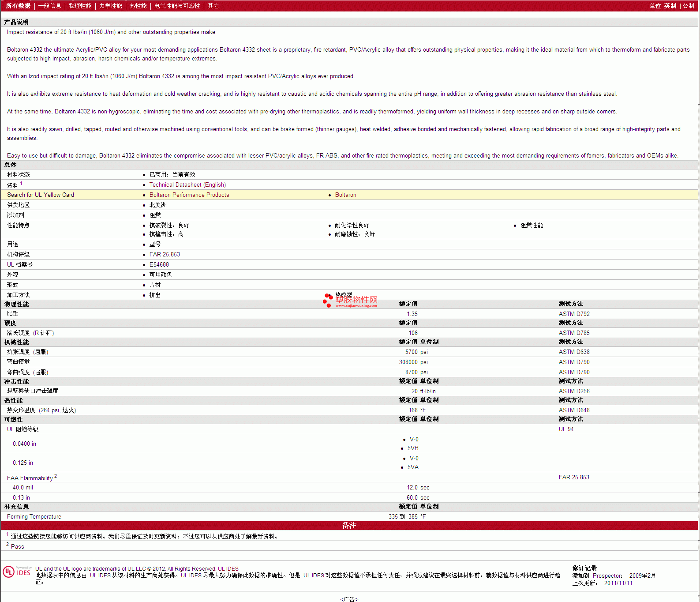This screenshot has height=602, width=700.
Task: Open the 电气性能与可燃性 tab
Action: (x=177, y=6)
